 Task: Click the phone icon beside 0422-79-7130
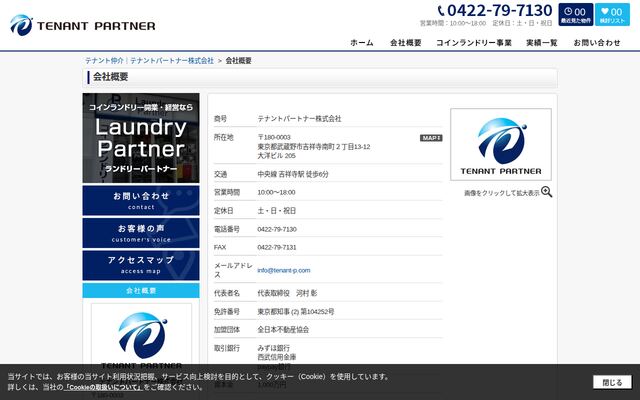click(441, 11)
